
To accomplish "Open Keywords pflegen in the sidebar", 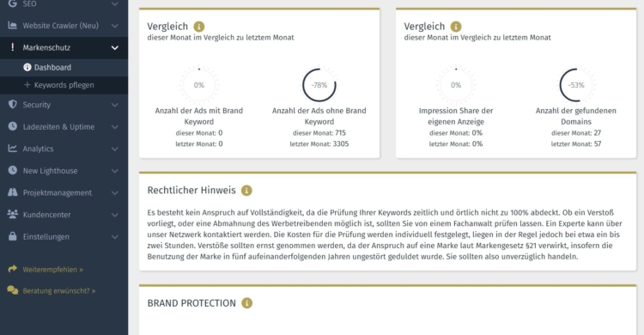I will (x=58, y=85).
